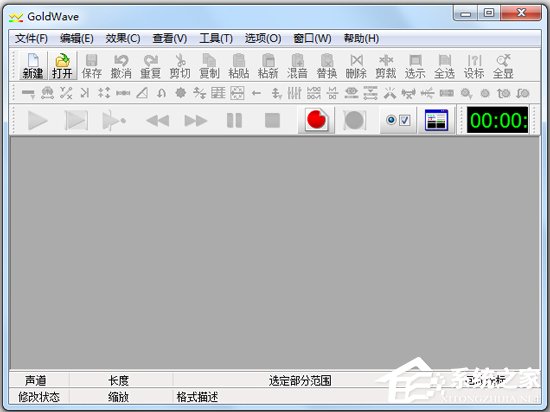Click the 缩放 status bar field
The image size is (550, 412).
(121, 397)
